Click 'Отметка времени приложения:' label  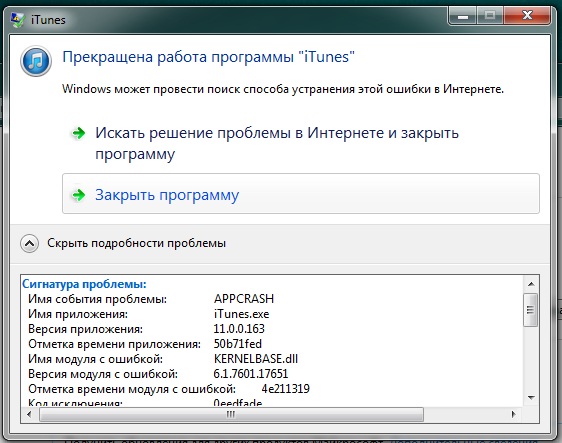114,344
